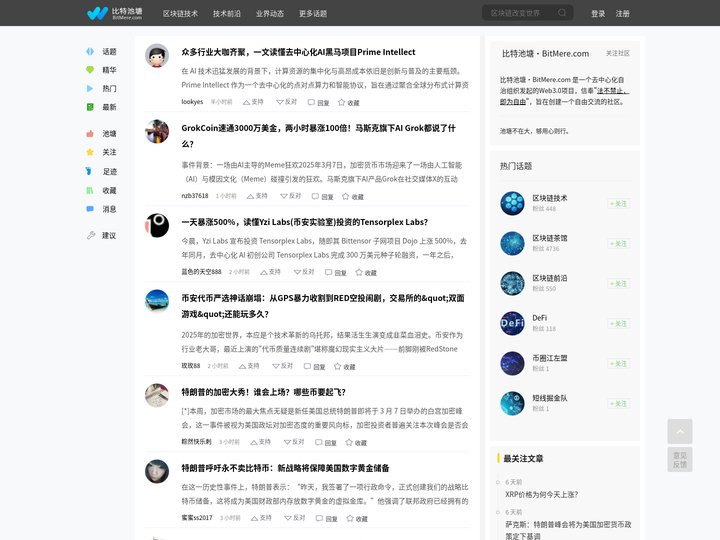
Task: Open the 萨克斯：特朗普峰会 article
Action: tap(568, 530)
